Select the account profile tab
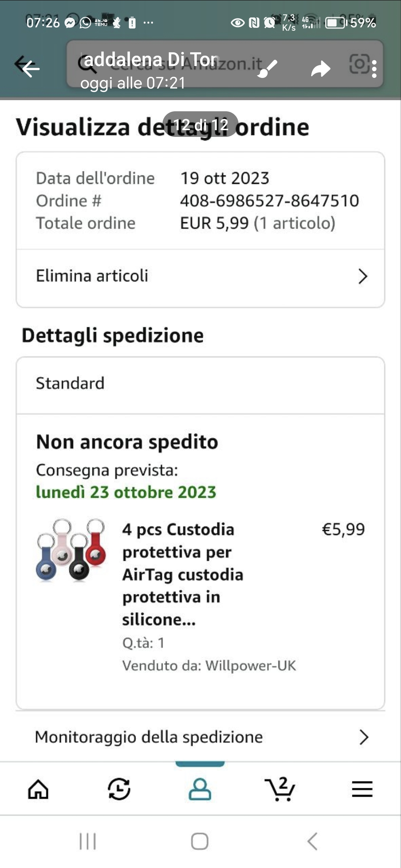The height and width of the screenshot is (868, 401). 200,789
